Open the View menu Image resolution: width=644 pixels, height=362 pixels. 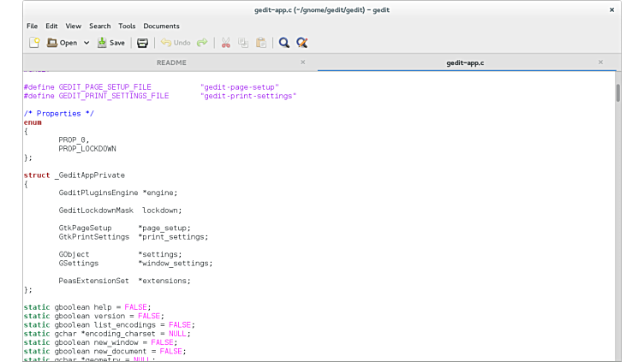point(74,26)
